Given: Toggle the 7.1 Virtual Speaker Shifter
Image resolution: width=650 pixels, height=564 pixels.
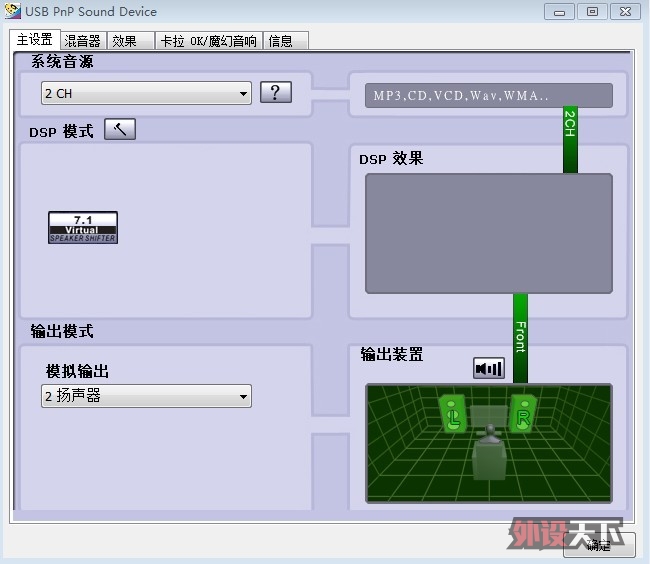Looking at the screenshot, I should 83,227.
